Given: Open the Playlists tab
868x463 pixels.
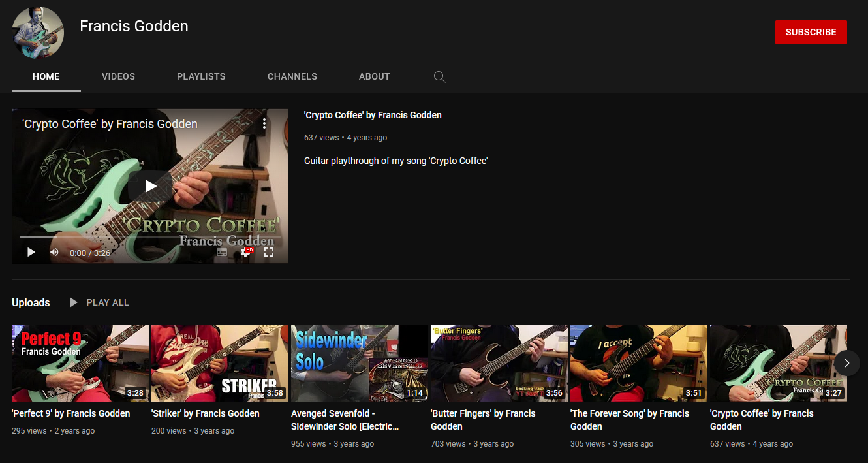Looking at the screenshot, I should pyautogui.click(x=201, y=76).
